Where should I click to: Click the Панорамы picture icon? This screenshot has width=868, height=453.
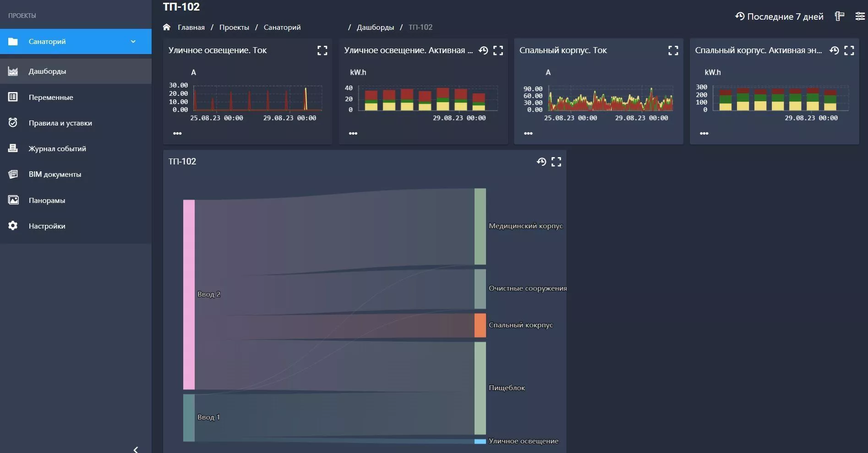13,200
